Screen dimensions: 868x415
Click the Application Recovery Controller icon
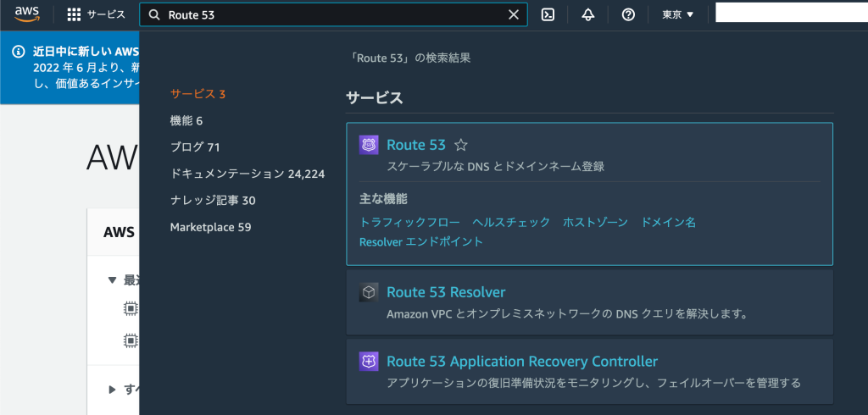click(369, 362)
